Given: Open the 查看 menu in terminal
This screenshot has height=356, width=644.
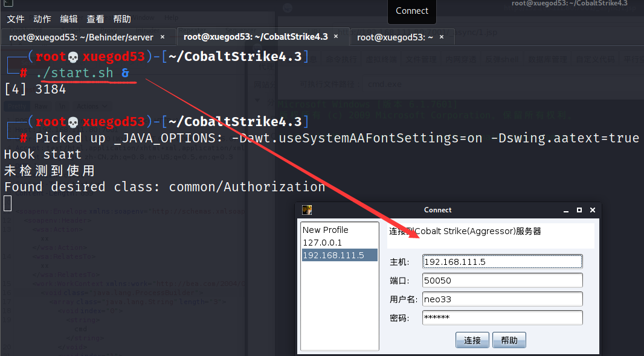Looking at the screenshot, I should tap(95, 19).
